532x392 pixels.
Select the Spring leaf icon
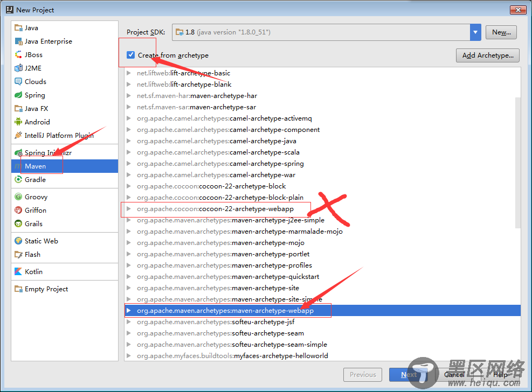pos(18,95)
